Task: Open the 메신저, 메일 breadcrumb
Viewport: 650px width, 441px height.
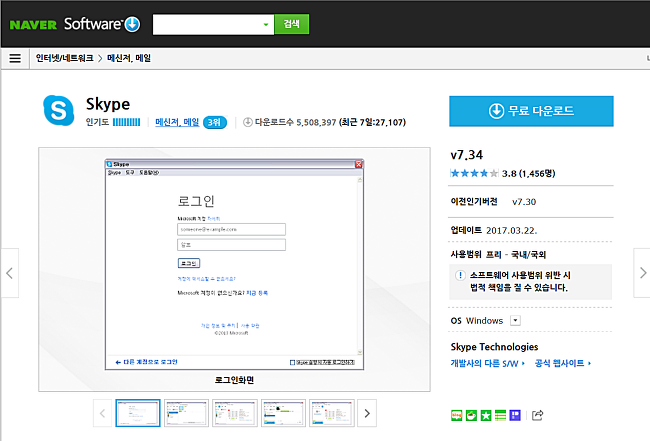Action: (129, 58)
